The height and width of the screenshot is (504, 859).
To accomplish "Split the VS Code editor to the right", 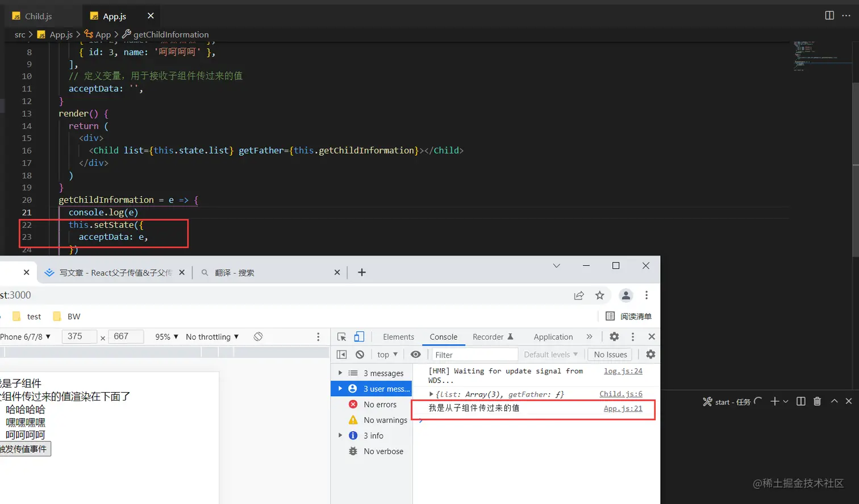I will click(829, 15).
